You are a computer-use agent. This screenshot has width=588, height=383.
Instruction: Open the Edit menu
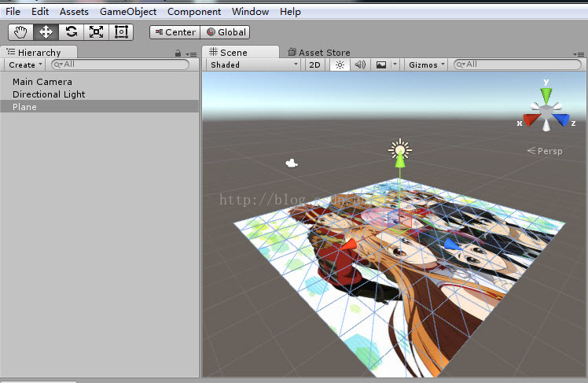coord(40,12)
